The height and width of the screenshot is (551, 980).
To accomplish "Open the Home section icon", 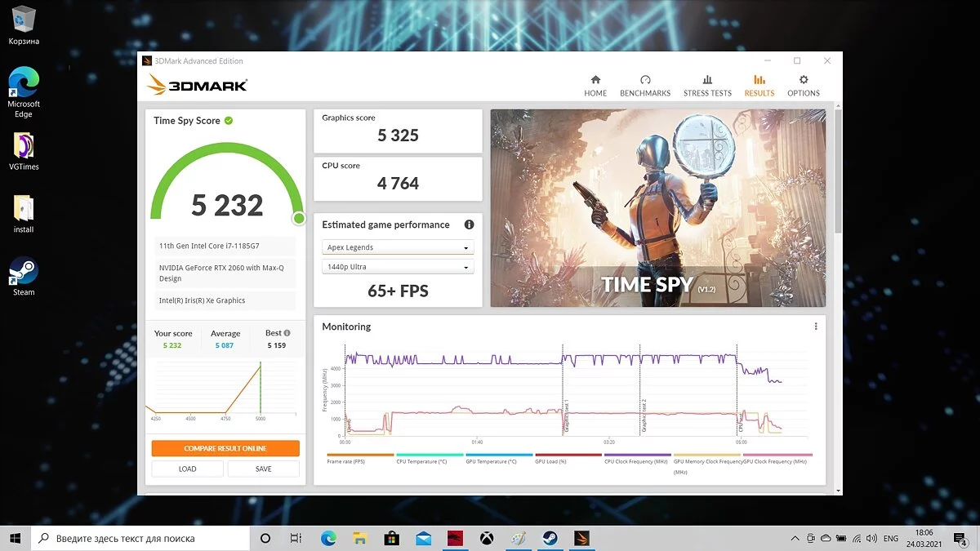I will [x=595, y=80].
